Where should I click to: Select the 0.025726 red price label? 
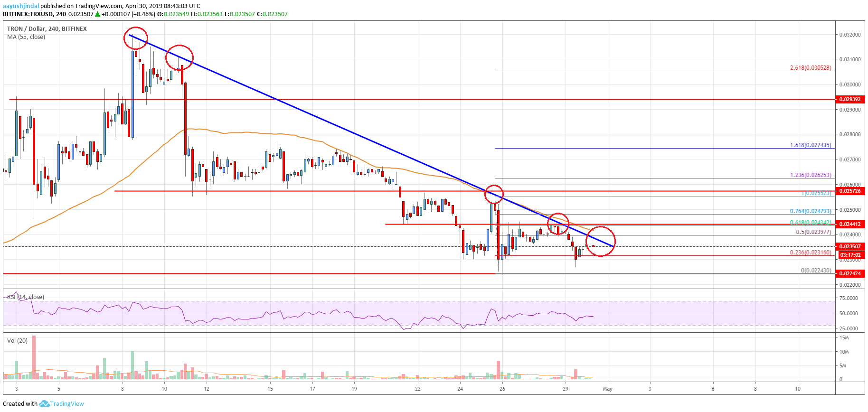849,191
